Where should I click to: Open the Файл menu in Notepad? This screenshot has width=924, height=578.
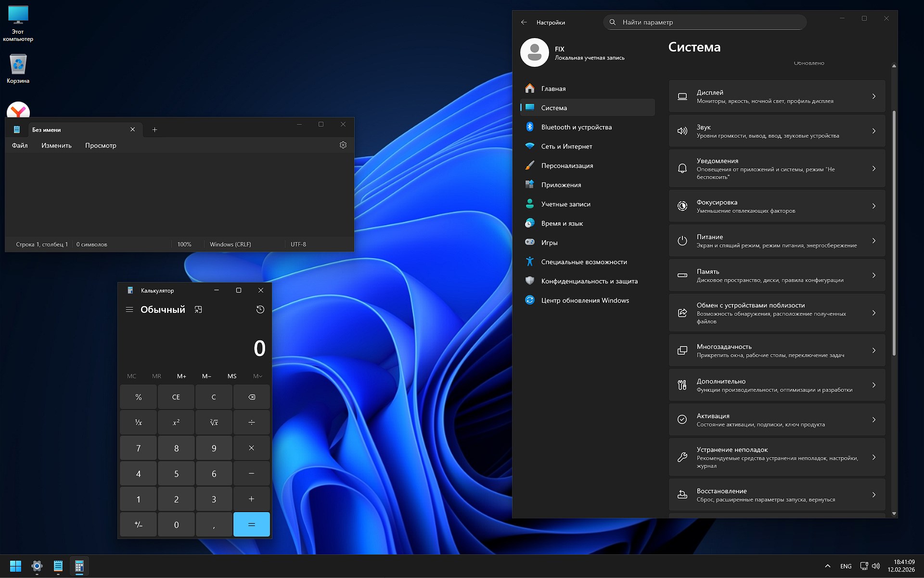pos(20,145)
